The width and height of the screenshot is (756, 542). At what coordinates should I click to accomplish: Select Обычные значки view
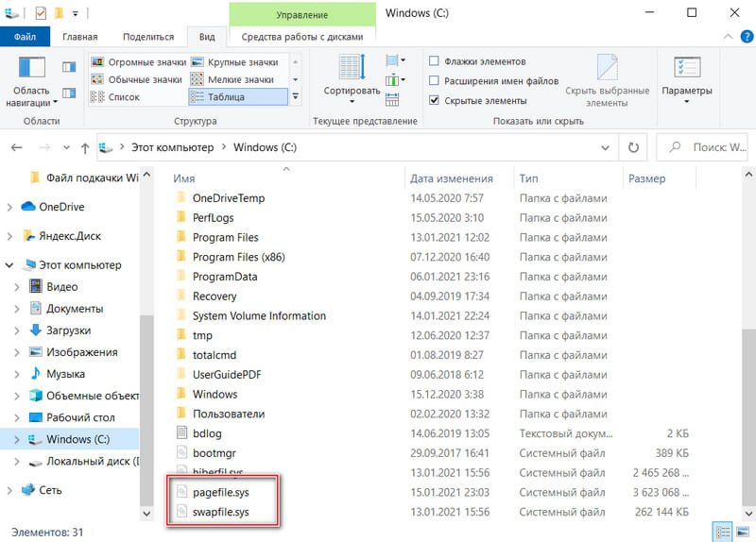(x=137, y=79)
